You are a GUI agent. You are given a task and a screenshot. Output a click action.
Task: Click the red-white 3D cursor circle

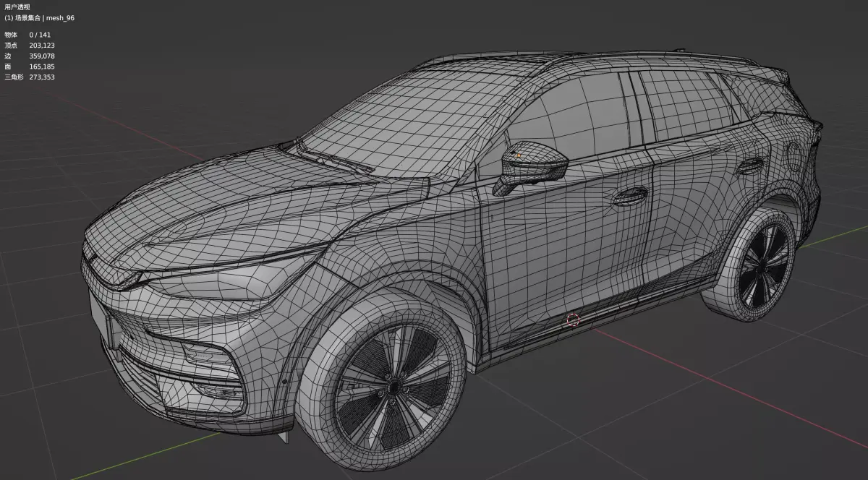point(574,320)
